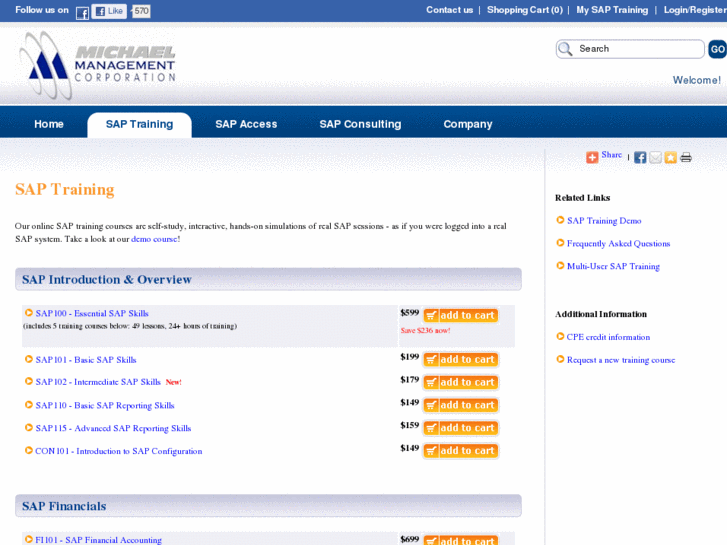Viewport: 727px width, 545px height.
Task: Click orange bullet beside Multi-User SAP Training
Action: 560,265
